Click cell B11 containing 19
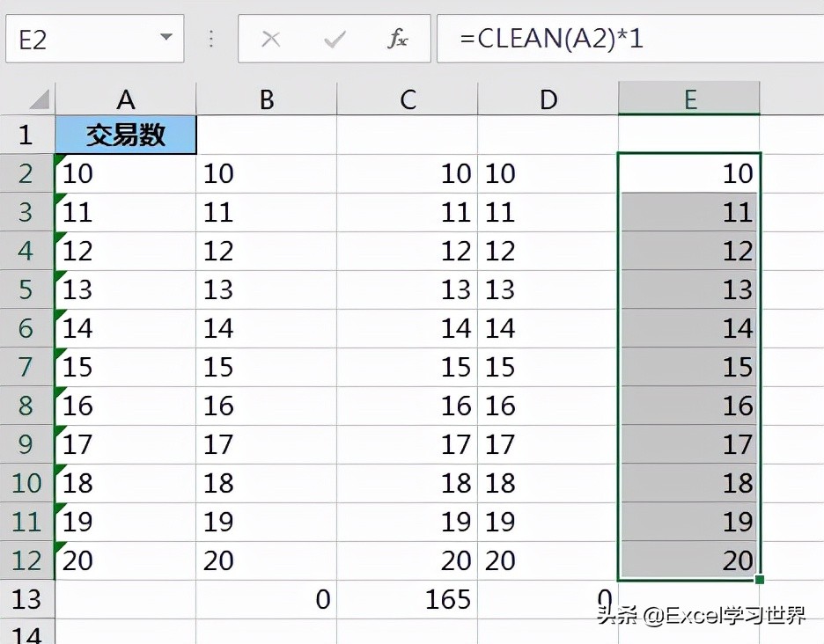Viewport: 824px width, 644px height. 267,522
